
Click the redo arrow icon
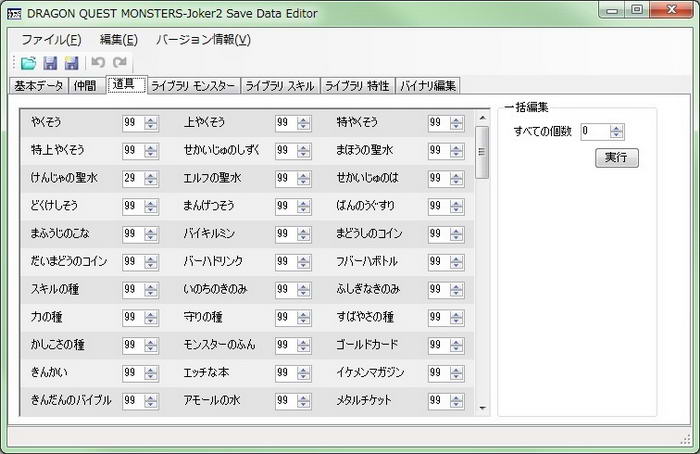pyautogui.click(x=120, y=63)
